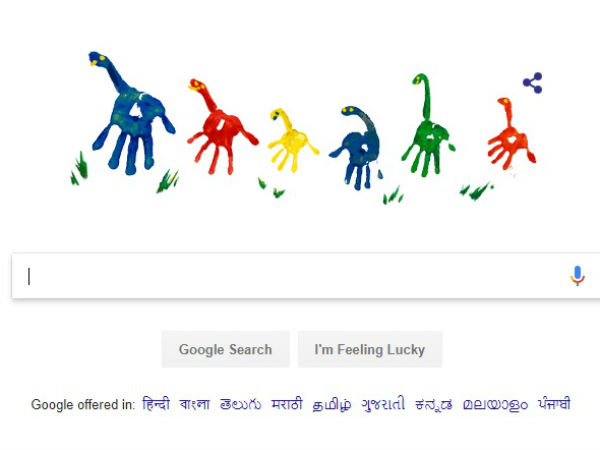Switch Google to Punjabi (ਪੰਜਾਬੀ)
The width and height of the screenshot is (600, 450).
[x=554, y=404]
